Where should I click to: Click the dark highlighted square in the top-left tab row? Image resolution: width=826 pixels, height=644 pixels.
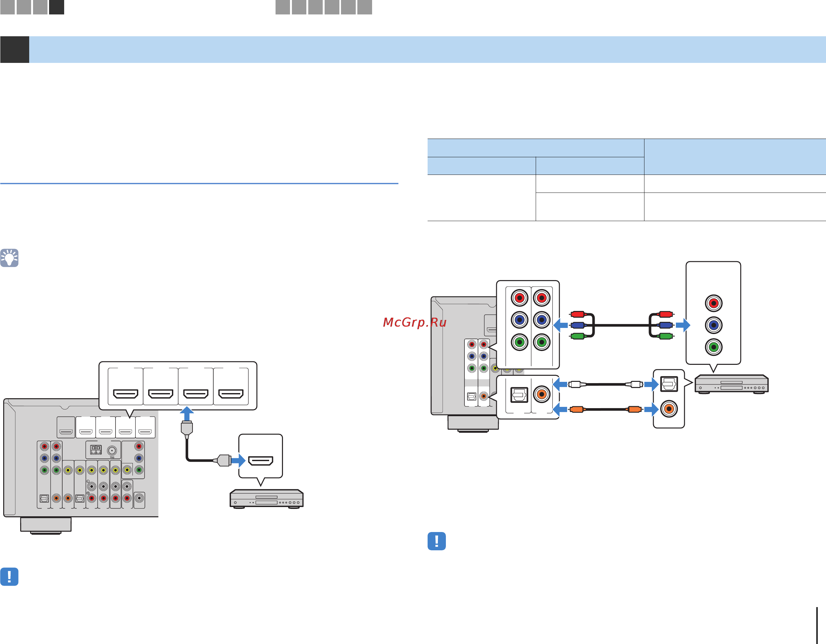click(x=57, y=7)
